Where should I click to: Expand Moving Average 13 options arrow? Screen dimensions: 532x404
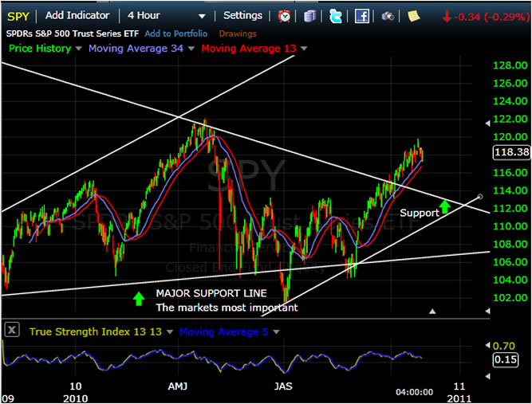click(304, 49)
